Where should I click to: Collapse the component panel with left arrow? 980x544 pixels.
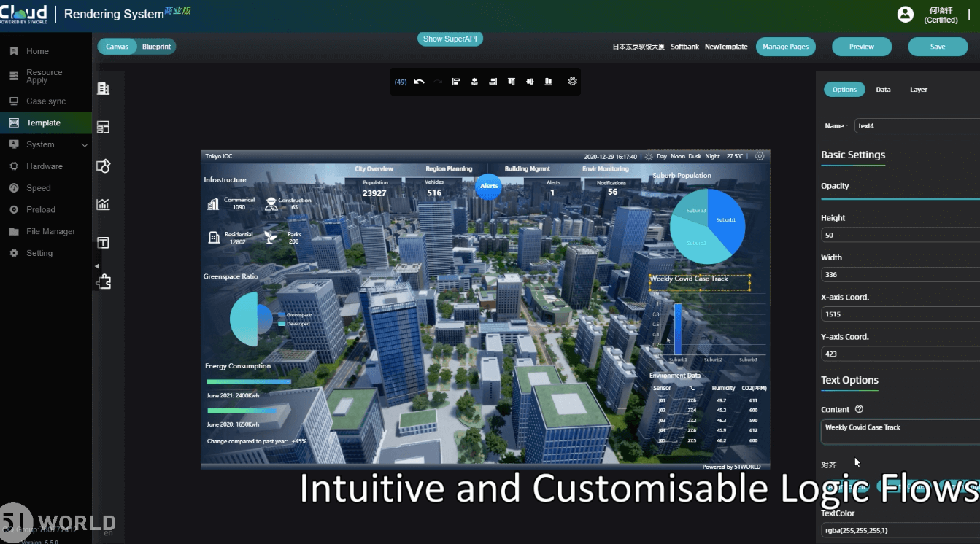coord(97,266)
